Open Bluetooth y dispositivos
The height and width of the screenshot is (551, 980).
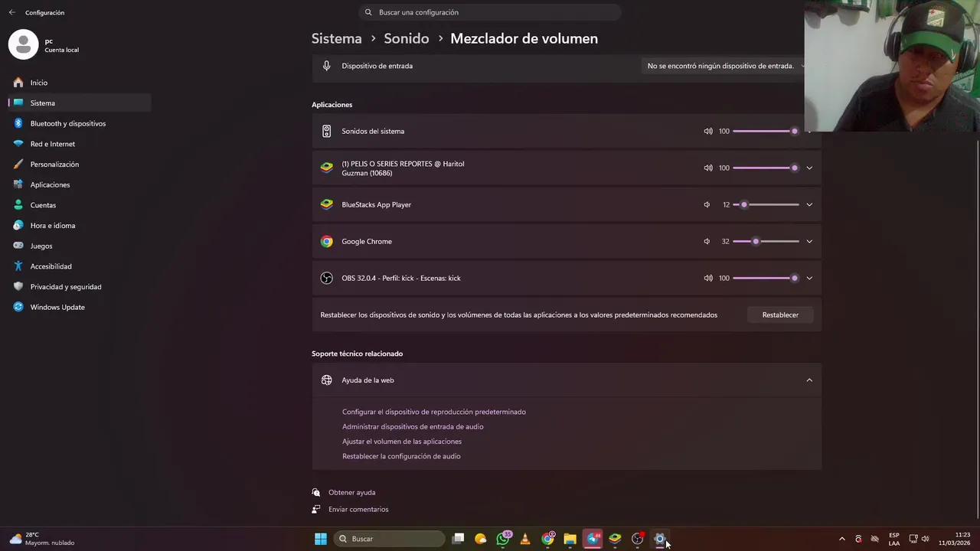coord(80,123)
